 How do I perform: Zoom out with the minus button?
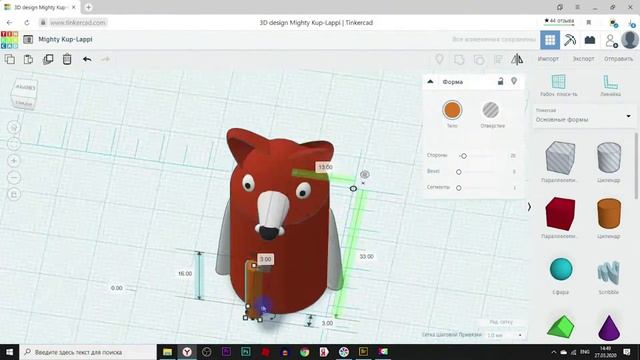[14, 178]
